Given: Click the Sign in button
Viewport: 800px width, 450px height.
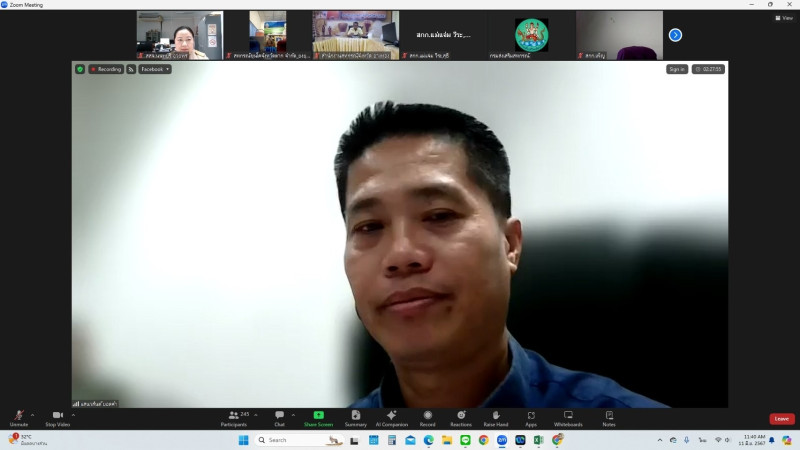Looking at the screenshot, I should coord(677,69).
